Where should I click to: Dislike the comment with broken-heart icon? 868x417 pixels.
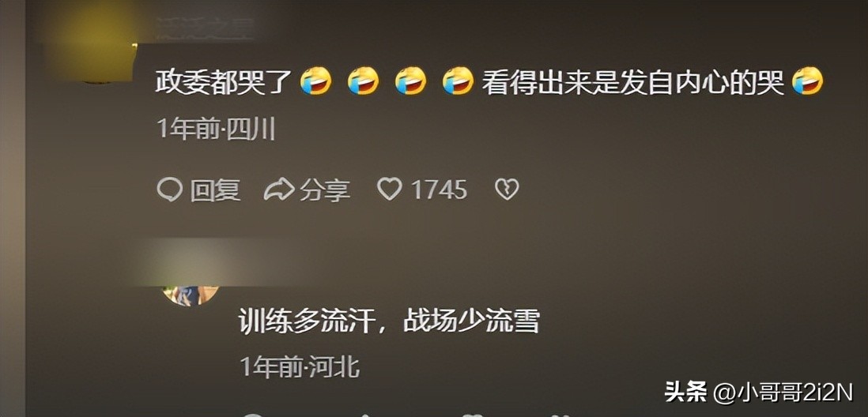coord(507,190)
